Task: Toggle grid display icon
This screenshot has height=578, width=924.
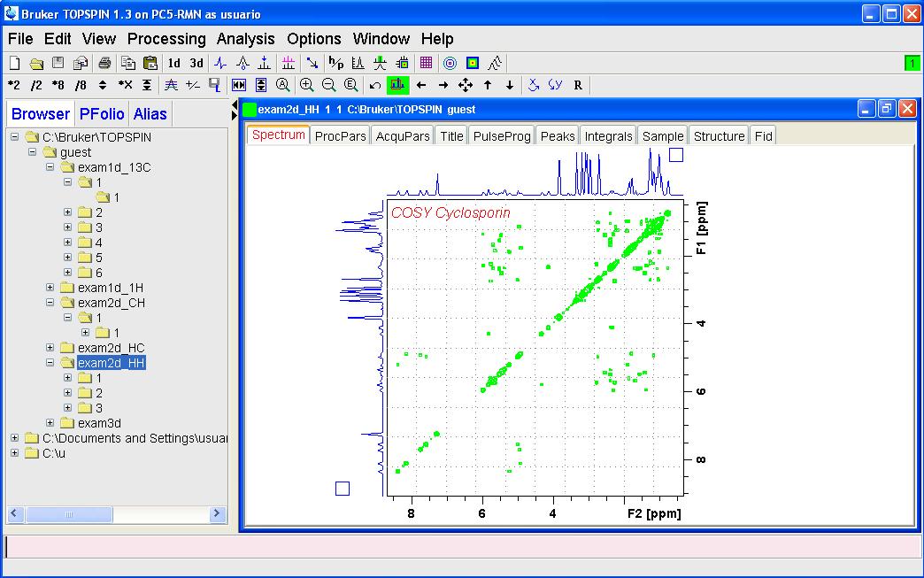Action: 426,63
